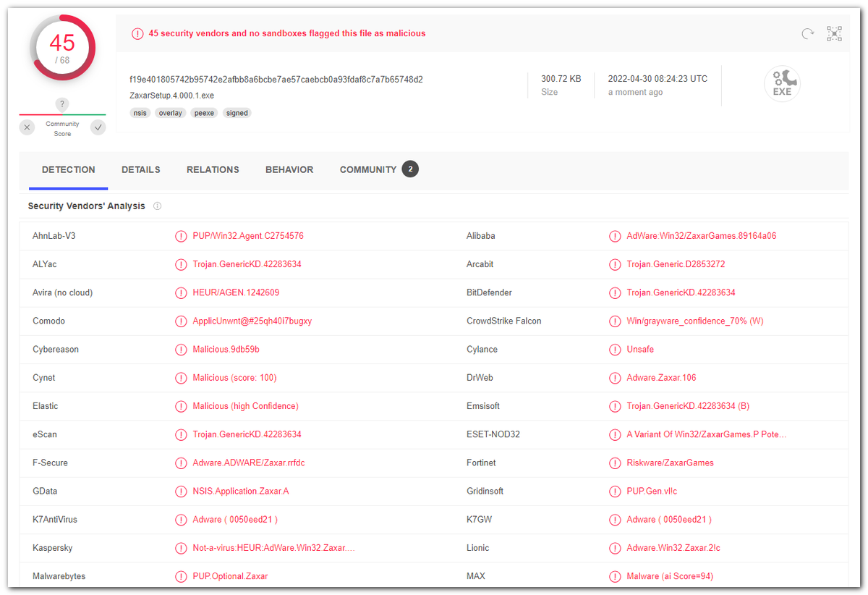Click AdWare:Win32/ZaxarGames.89164a06 result

pyautogui.click(x=702, y=236)
